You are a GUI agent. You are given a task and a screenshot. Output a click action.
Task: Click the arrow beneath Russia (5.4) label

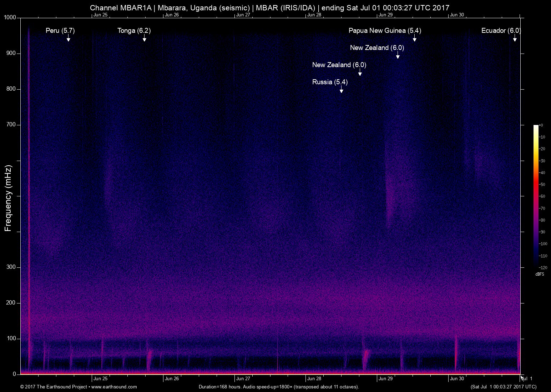coord(341,90)
